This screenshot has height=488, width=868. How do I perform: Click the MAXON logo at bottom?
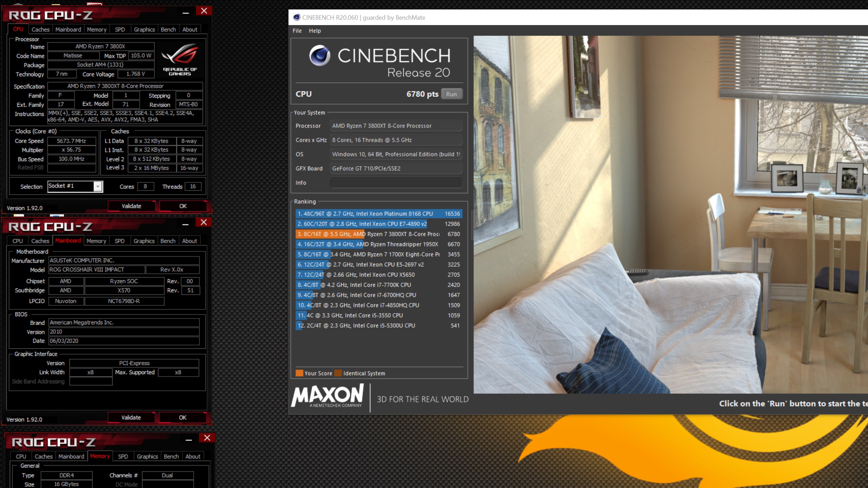click(328, 396)
